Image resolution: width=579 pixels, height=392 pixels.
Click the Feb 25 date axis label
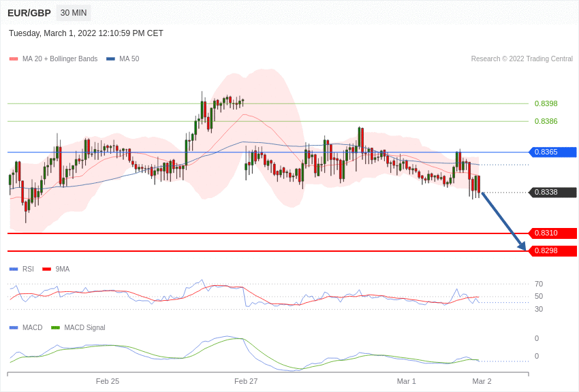coord(108,381)
